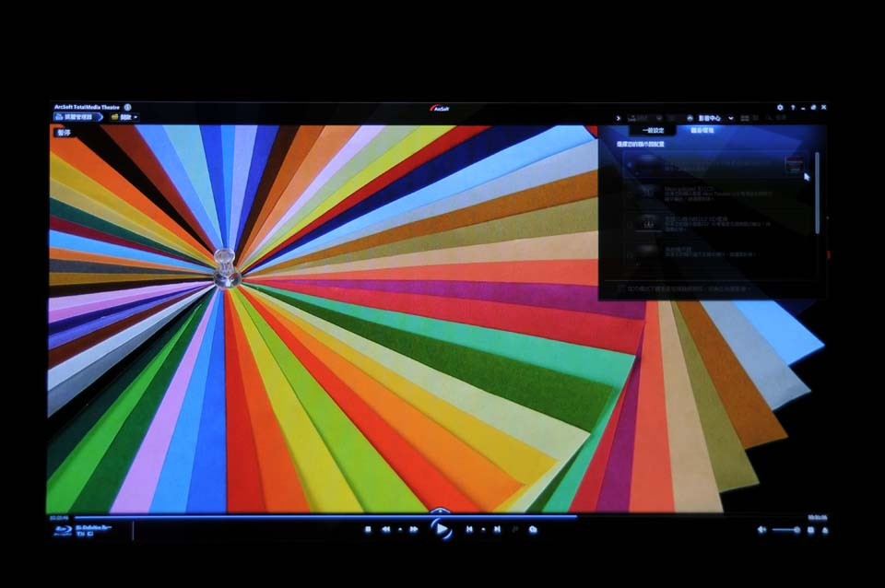885x588 pixels.
Task: Click the info icon beside ArcSoft TotalMedia Theatre
Action: click(127, 107)
